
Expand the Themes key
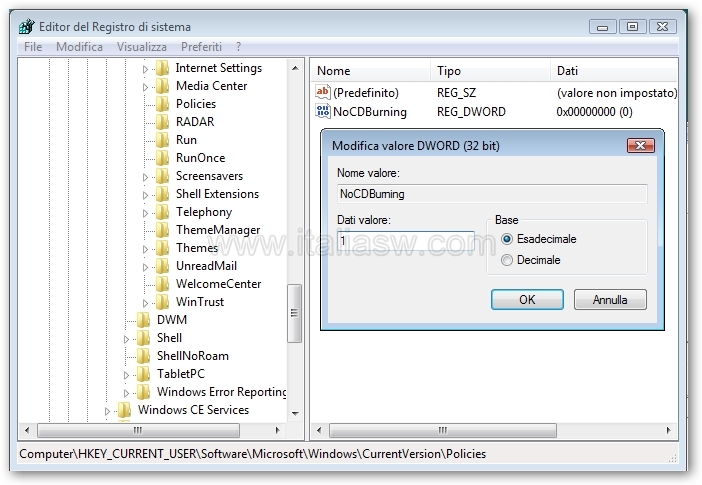(x=145, y=249)
